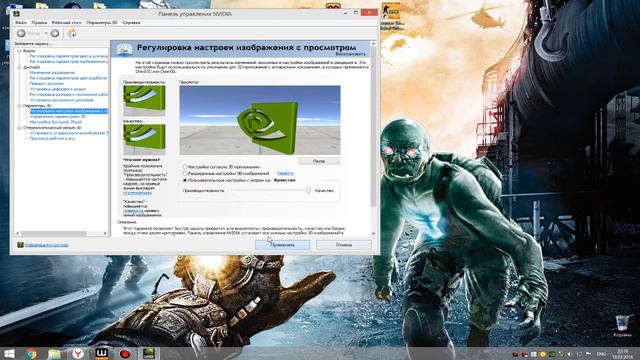Select highlighted 'Регулировка настроек изображения' tree item
The image size is (640, 360).
tap(69, 111)
